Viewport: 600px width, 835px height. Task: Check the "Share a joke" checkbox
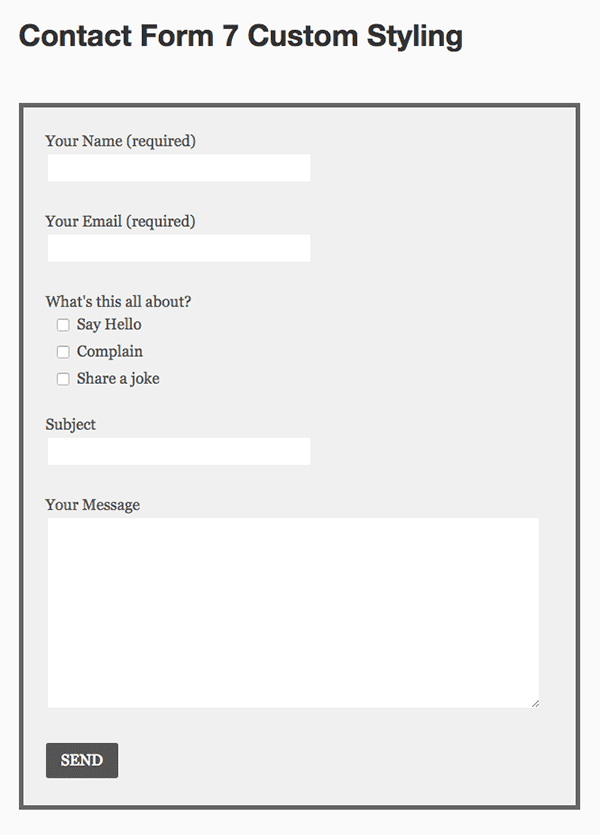63,379
